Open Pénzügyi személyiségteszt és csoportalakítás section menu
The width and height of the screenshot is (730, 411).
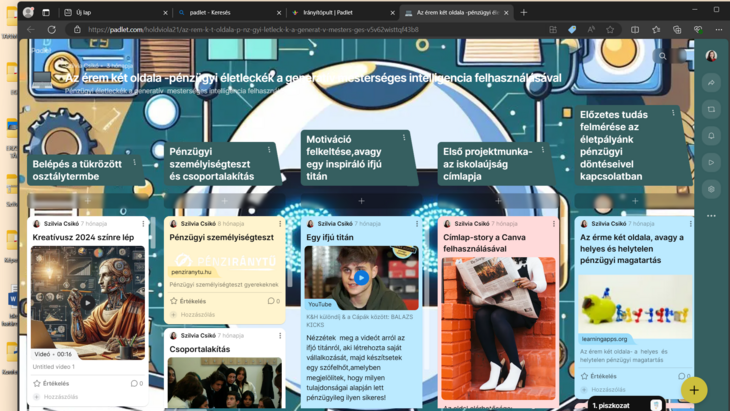(269, 149)
